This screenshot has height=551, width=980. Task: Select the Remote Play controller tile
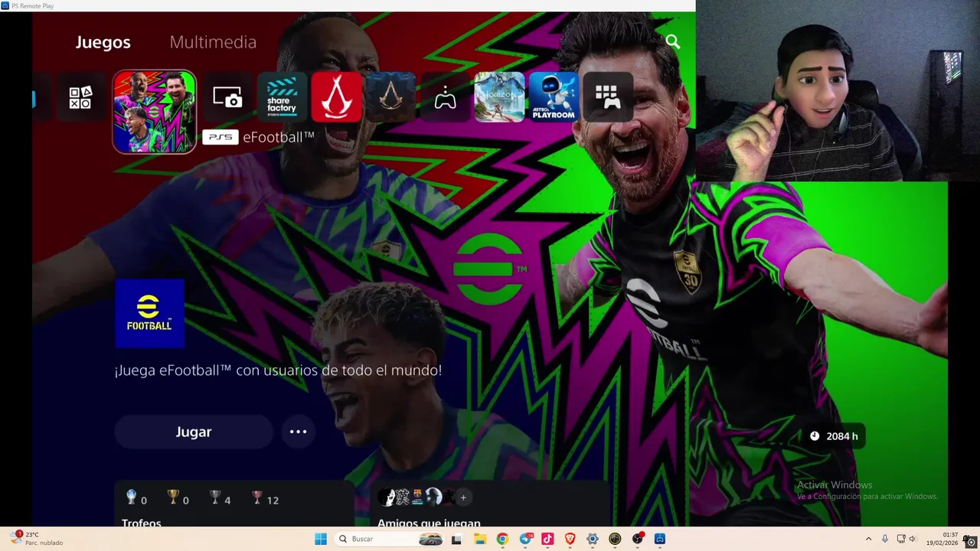[445, 97]
